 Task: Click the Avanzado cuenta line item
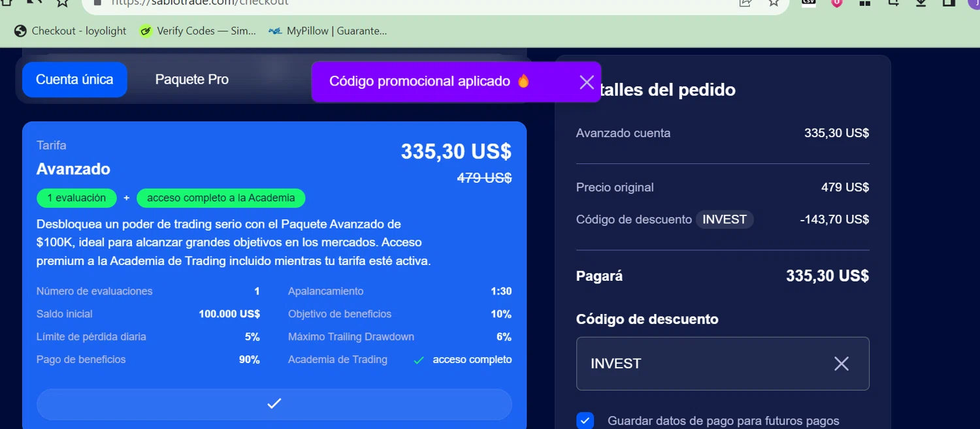click(623, 133)
